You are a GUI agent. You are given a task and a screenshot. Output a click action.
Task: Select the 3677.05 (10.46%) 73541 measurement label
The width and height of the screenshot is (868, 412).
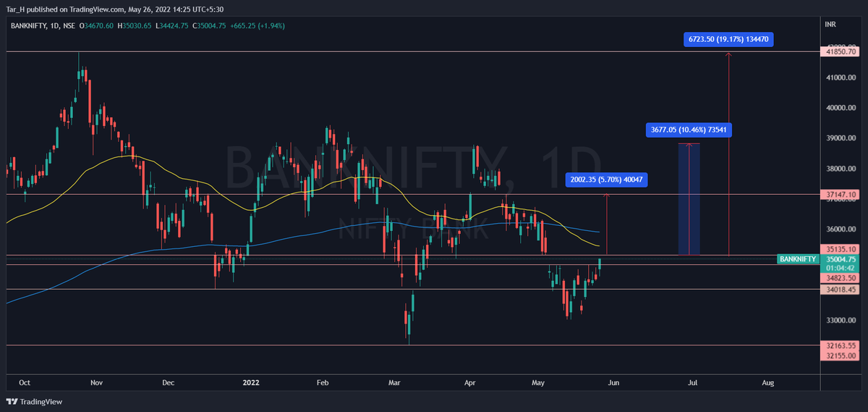[x=688, y=130]
